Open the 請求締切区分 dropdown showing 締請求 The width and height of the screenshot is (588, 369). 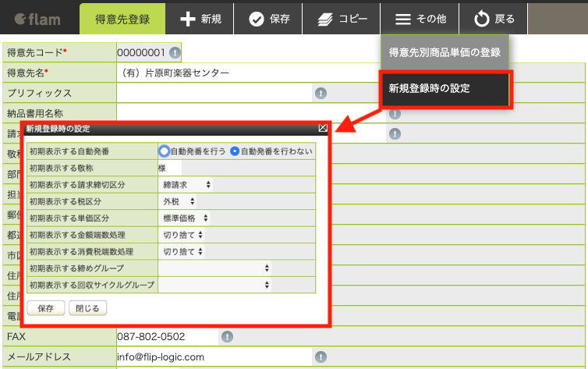(186, 184)
